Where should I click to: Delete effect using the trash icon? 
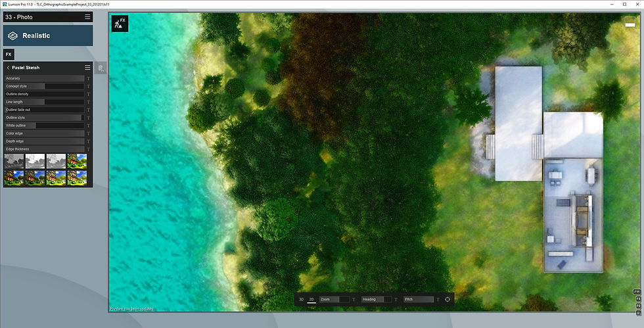pyautogui.click(x=101, y=68)
